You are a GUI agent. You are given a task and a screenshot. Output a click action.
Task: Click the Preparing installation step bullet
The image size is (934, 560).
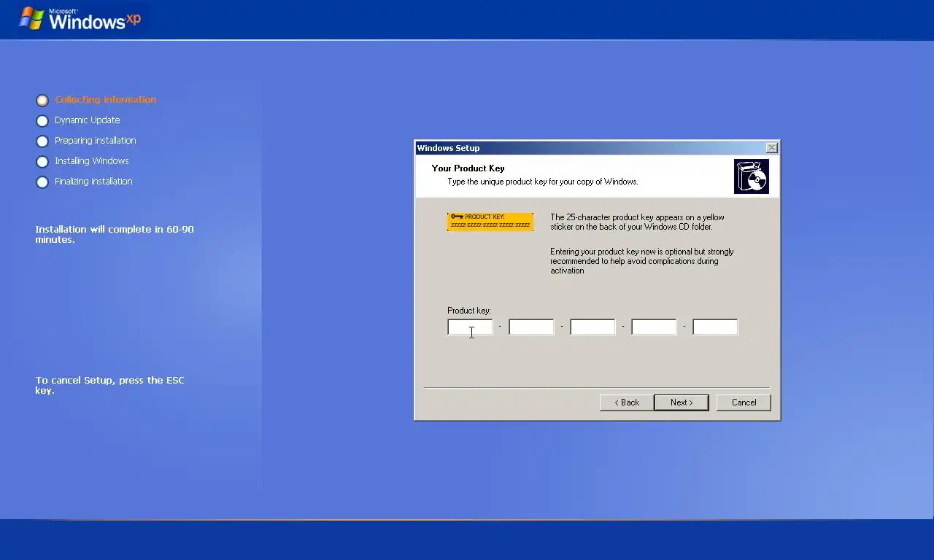pos(42,141)
